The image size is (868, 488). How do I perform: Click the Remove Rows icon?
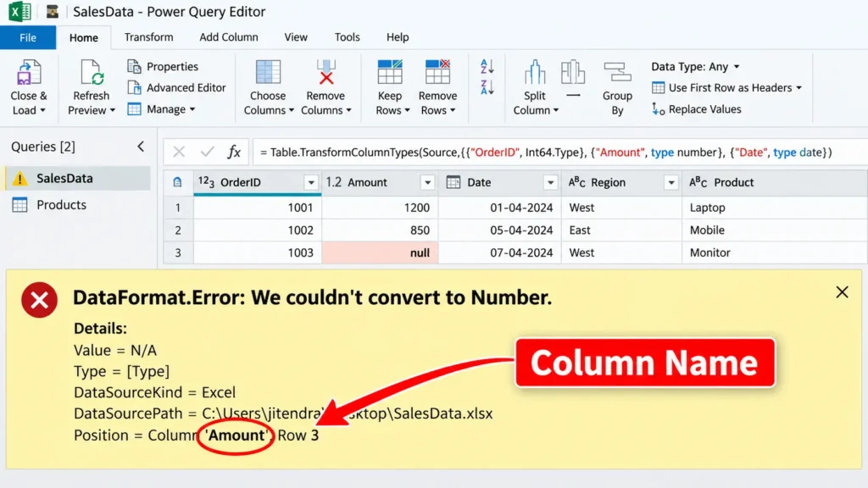pos(437,73)
